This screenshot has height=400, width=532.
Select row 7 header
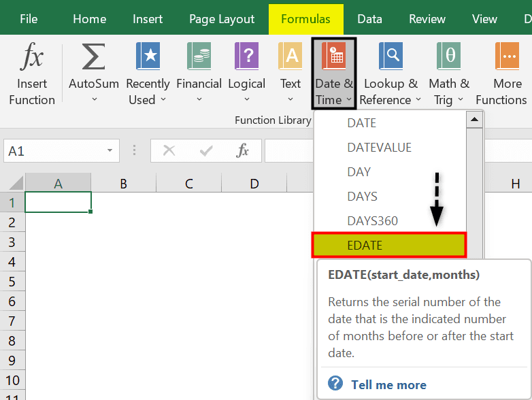click(x=12, y=320)
